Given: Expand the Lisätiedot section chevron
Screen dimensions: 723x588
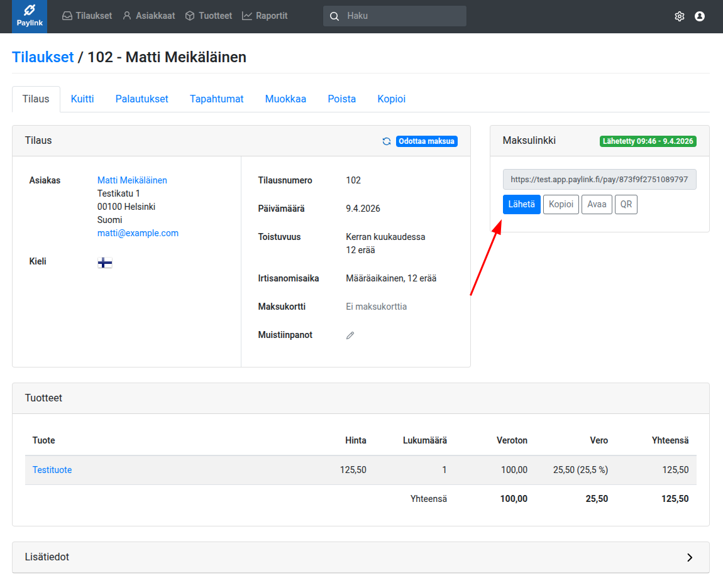Looking at the screenshot, I should point(690,557).
